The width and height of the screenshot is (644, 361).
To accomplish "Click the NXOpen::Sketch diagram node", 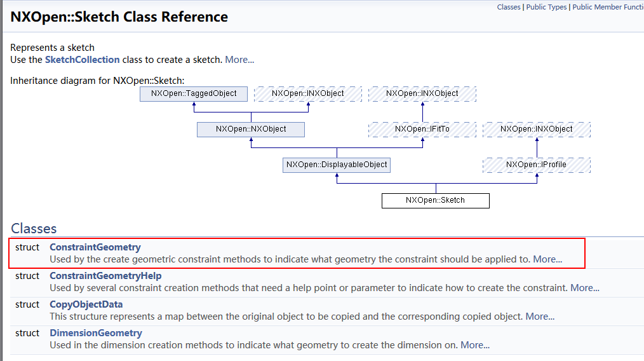I will [x=436, y=201].
